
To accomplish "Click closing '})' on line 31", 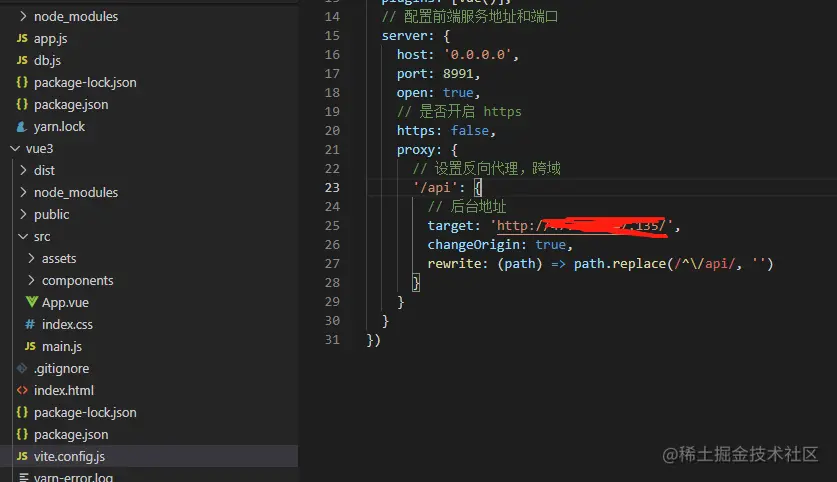I will point(374,340).
